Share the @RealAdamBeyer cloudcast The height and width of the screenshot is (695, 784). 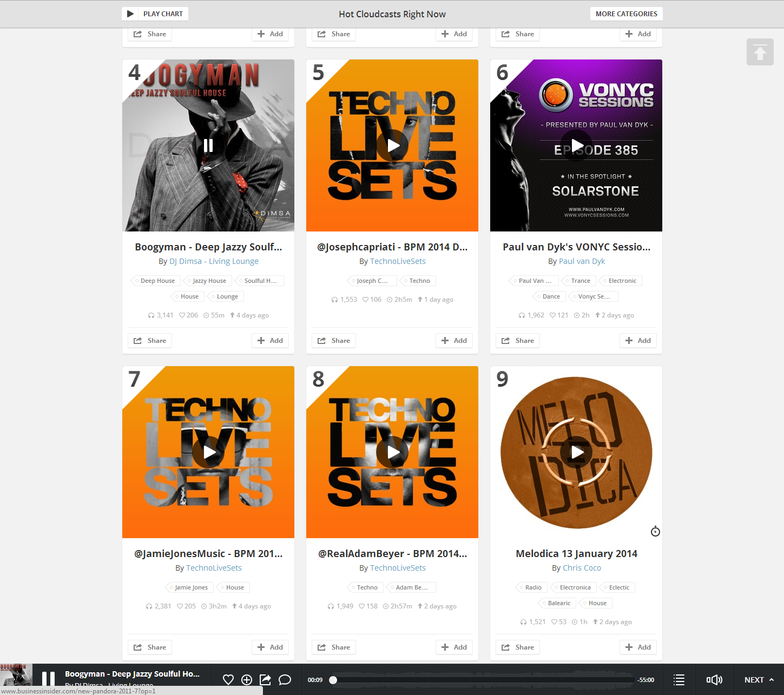[334, 647]
